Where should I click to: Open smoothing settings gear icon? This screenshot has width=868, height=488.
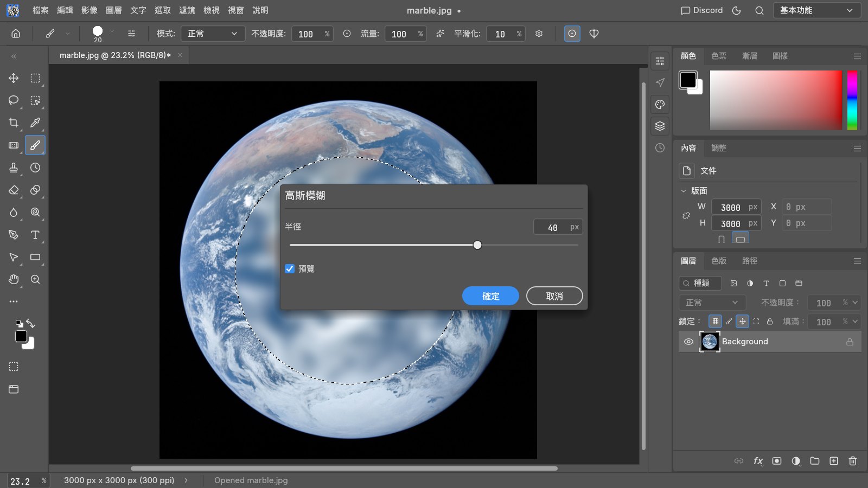(539, 34)
